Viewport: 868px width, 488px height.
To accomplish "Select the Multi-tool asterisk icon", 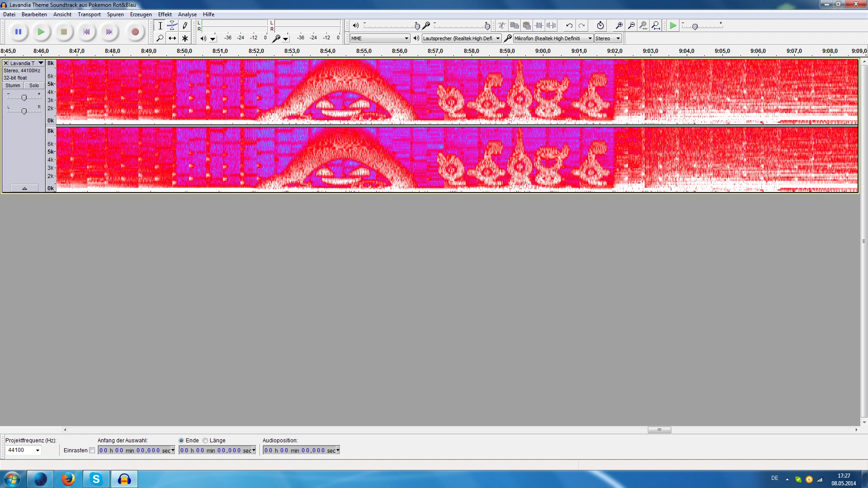I will [x=185, y=38].
